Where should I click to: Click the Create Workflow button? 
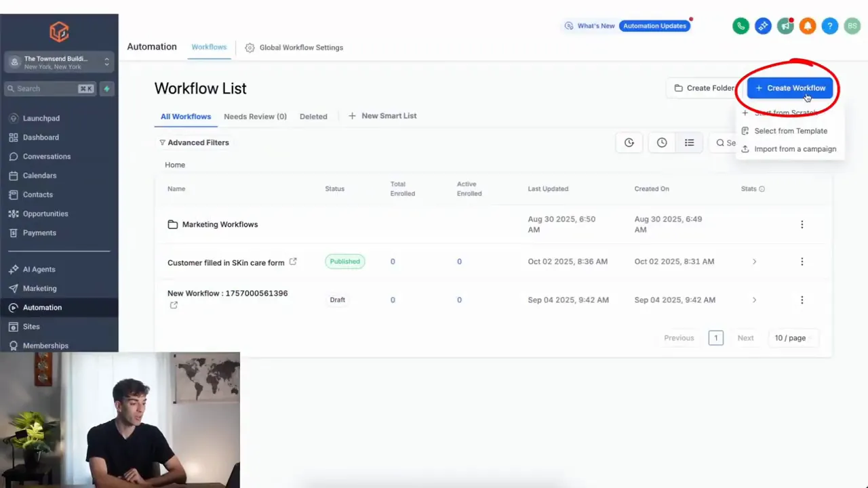789,87
